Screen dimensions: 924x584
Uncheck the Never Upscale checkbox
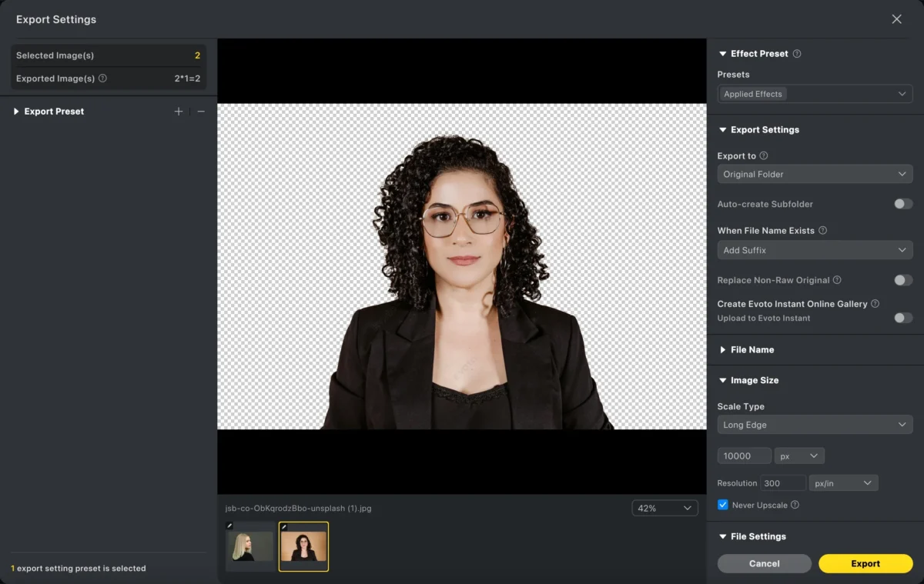pos(722,505)
